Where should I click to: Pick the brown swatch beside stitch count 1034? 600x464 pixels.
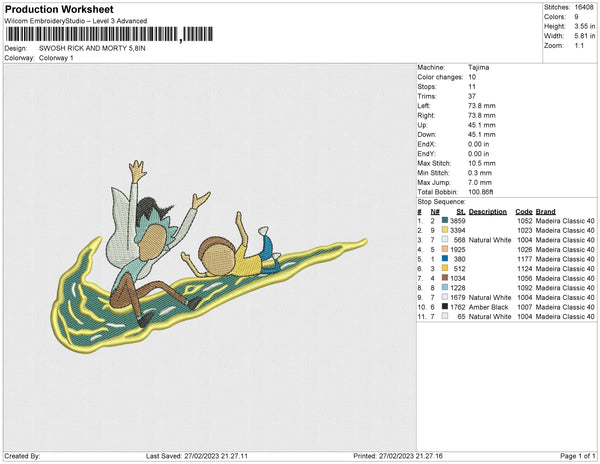click(x=445, y=278)
